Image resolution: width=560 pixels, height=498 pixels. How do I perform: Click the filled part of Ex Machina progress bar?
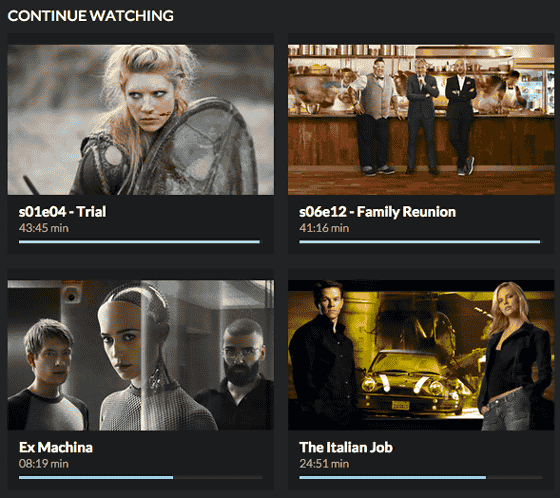click(96, 477)
